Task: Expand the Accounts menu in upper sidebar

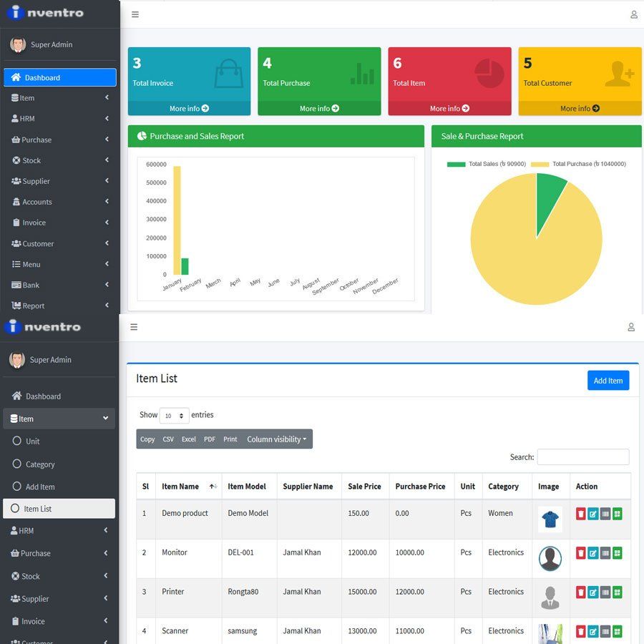Action: pyautogui.click(x=60, y=202)
